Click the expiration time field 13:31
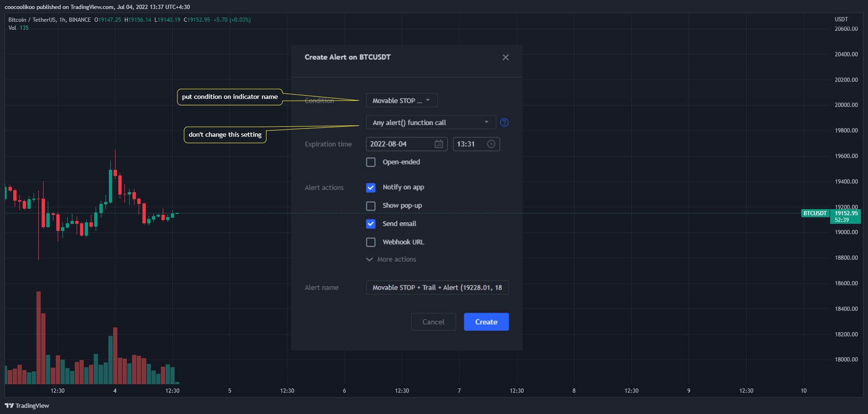The height and width of the screenshot is (414, 868). (x=476, y=144)
